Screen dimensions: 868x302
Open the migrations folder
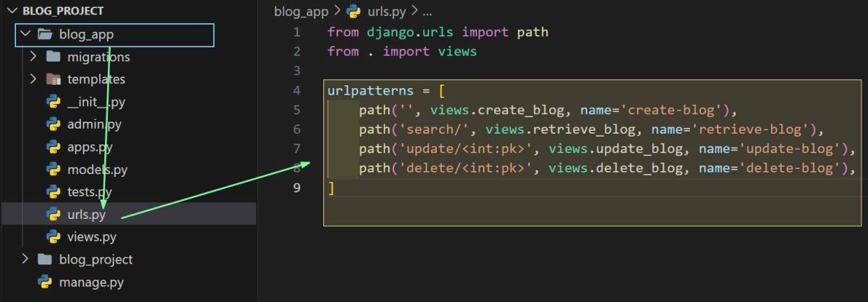pos(98,56)
